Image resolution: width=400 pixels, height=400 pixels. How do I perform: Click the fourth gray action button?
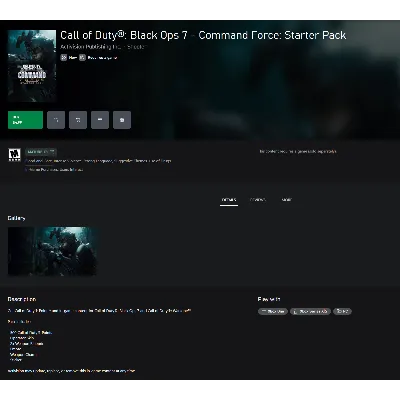(x=122, y=120)
